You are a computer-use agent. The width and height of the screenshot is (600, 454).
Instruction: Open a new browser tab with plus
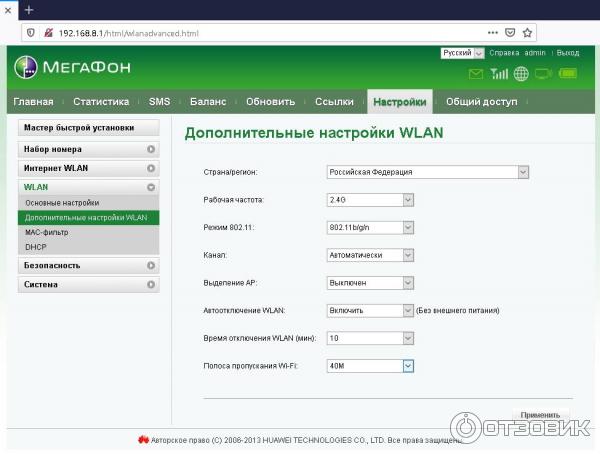tap(29, 9)
